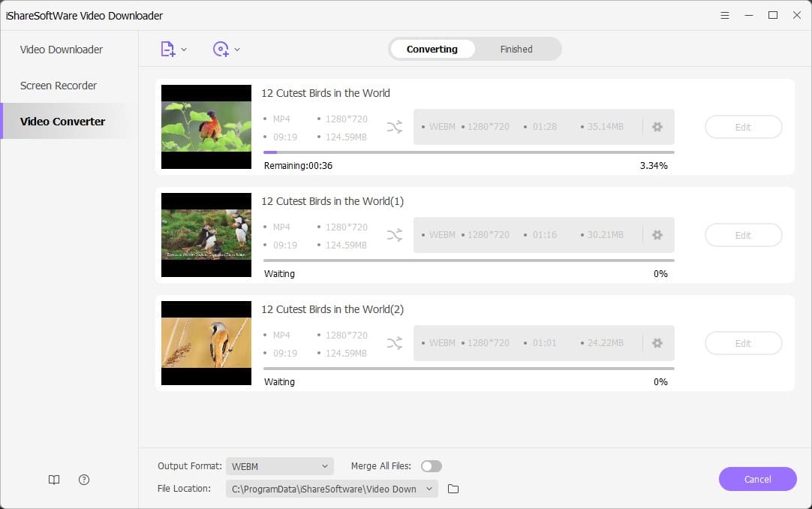Viewport: 812px width, 509px height.
Task: Click the add DVD disc icon
Action: (221, 48)
